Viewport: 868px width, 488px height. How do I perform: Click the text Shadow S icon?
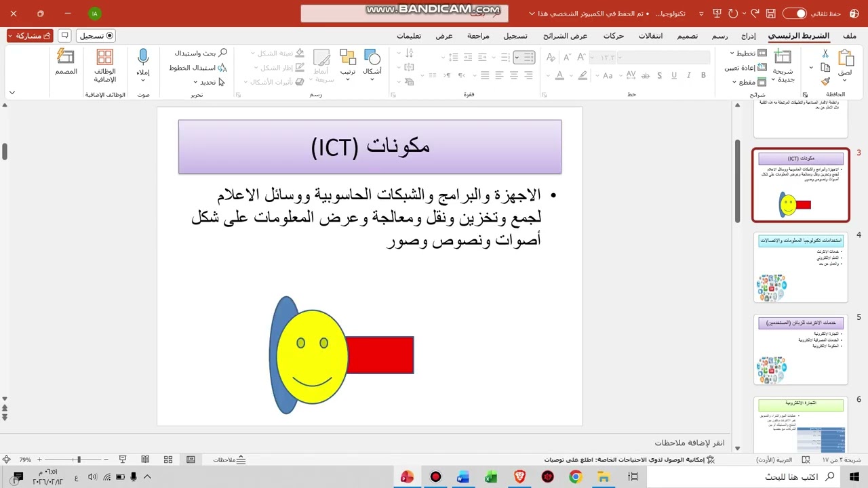659,75
